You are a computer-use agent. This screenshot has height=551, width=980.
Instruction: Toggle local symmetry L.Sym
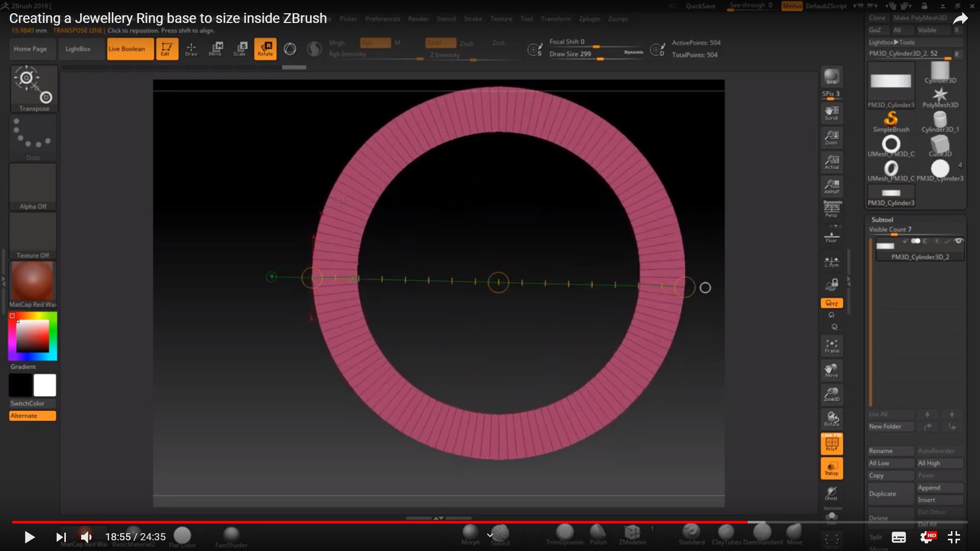click(x=831, y=262)
